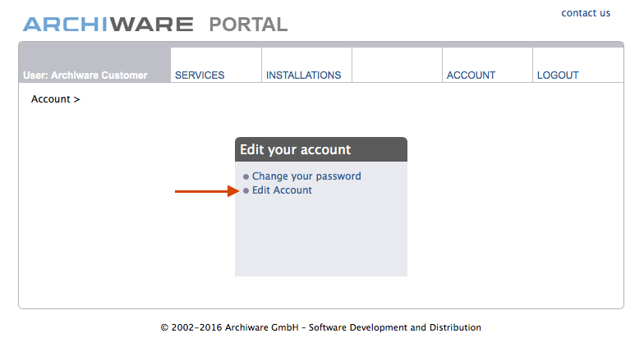The width and height of the screenshot is (644, 347).
Task: Click the blank tab between INSTALLATIONS and ACCOUNT
Action: click(397, 66)
